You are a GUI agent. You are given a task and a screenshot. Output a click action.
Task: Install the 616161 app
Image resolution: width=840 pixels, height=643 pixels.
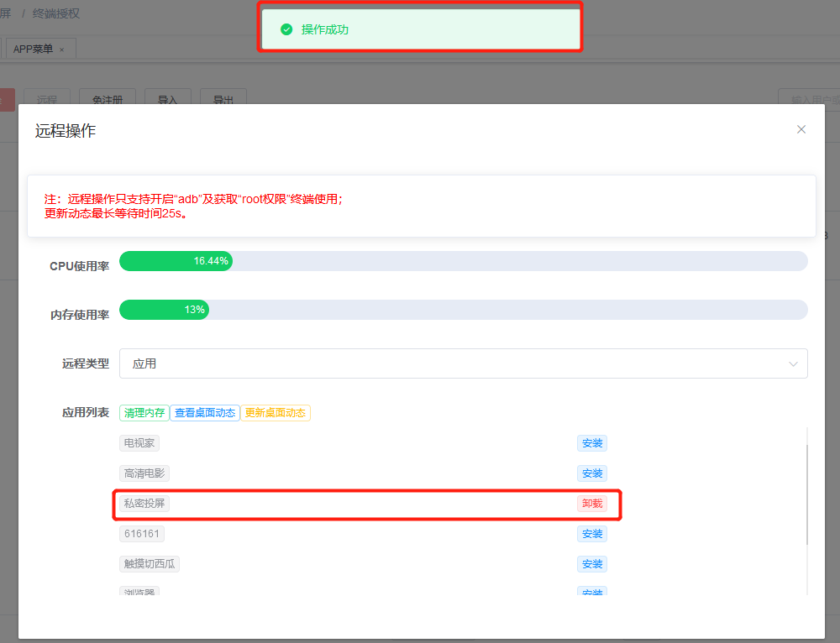coord(592,534)
